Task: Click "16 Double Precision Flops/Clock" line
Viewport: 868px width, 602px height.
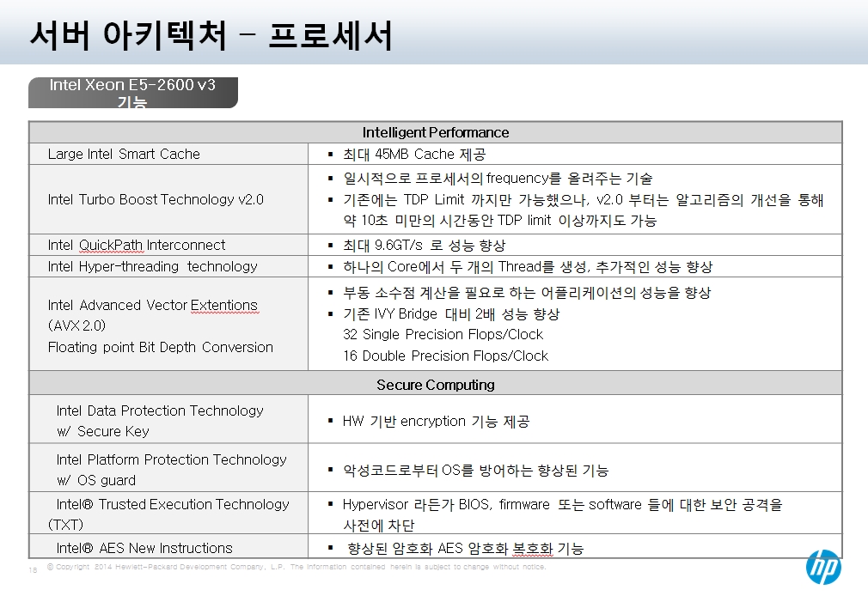Action: (x=446, y=356)
